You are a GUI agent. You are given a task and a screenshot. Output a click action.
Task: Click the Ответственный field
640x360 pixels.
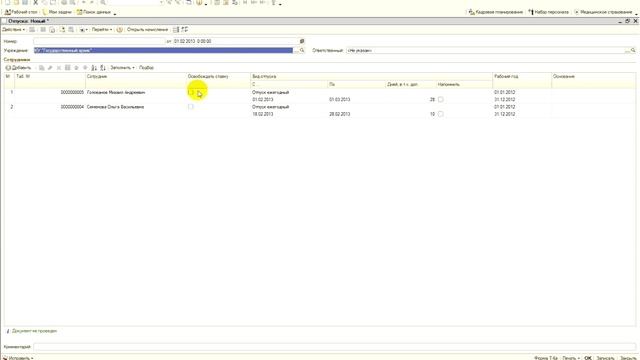point(486,51)
